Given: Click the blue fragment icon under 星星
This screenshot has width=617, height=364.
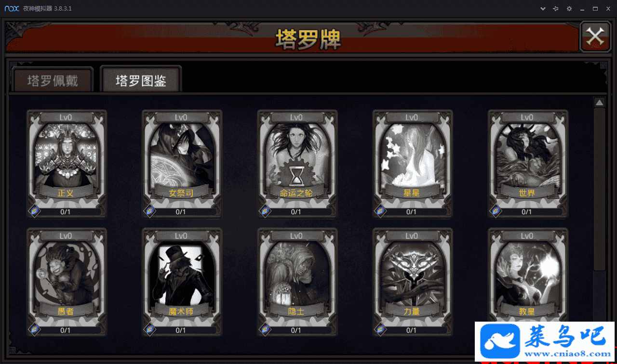Looking at the screenshot, I should 381,211.
